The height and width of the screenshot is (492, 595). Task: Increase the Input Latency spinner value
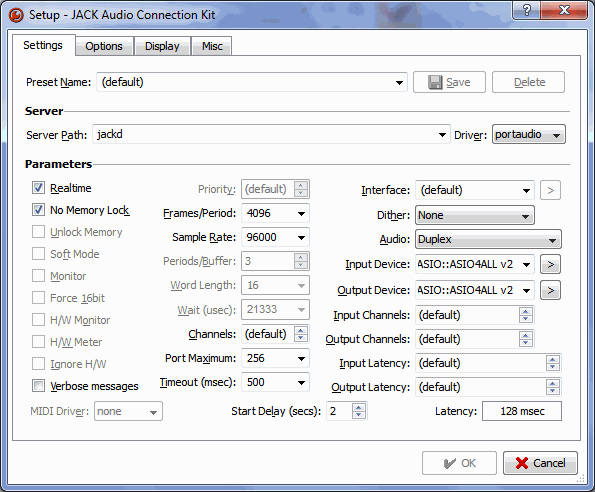[552, 359]
